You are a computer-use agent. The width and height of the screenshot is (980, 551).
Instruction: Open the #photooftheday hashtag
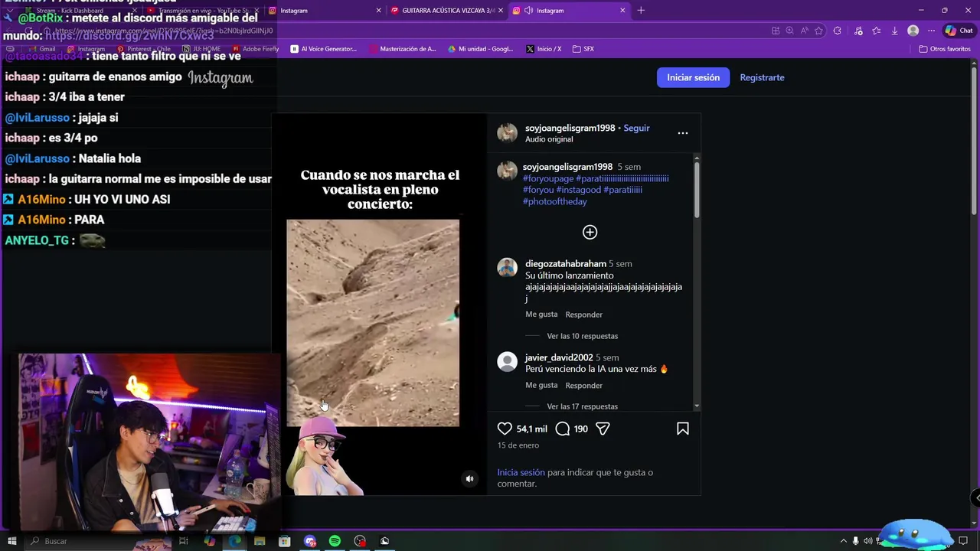click(555, 201)
